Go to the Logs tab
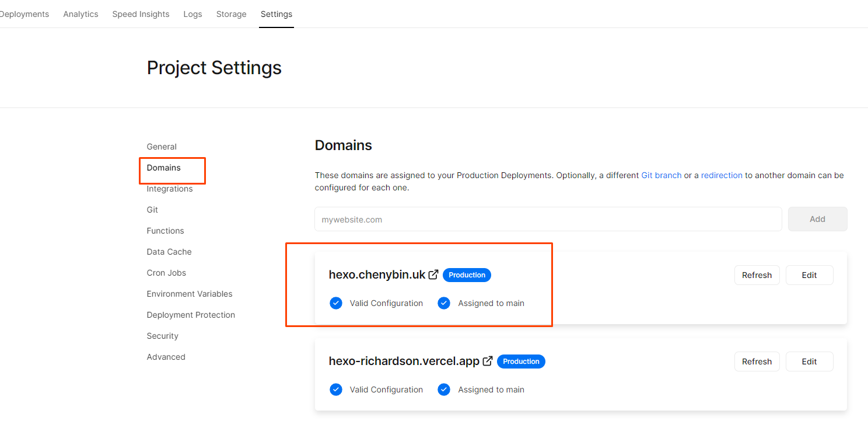868x424 pixels. pyautogui.click(x=192, y=14)
